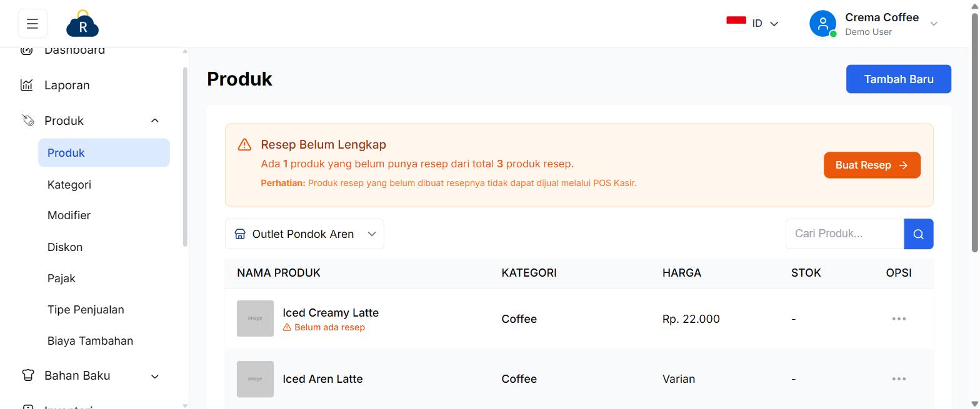
Task: Expand the Bahan Baku sidebar section
Action: pos(155,376)
